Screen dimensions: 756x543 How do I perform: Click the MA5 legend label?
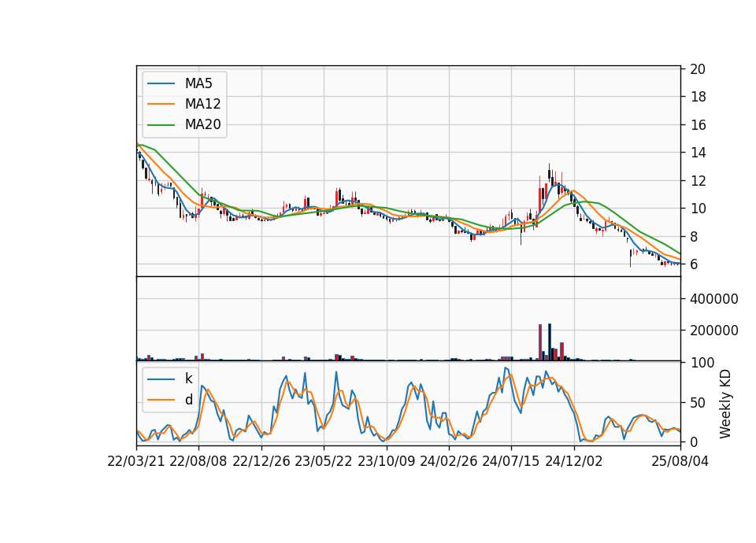pos(198,83)
